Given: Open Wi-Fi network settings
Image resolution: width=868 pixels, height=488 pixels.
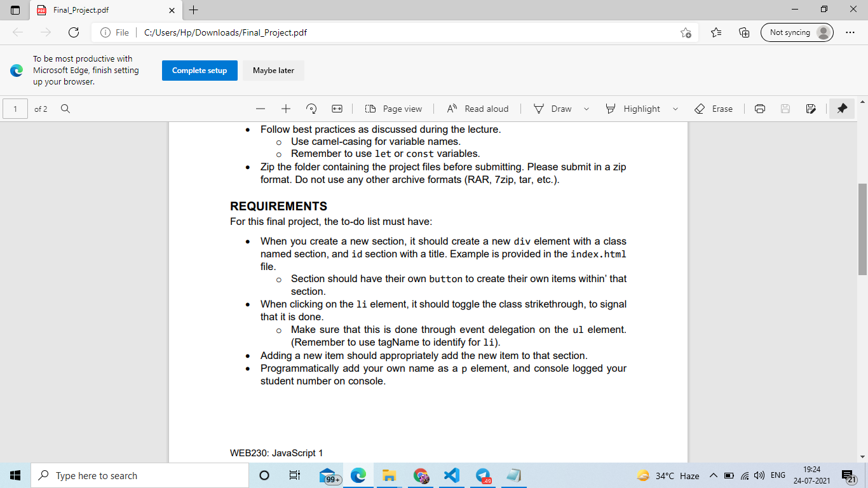Looking at the screenshot, I should pyautogui.click(x=744, y=475).
